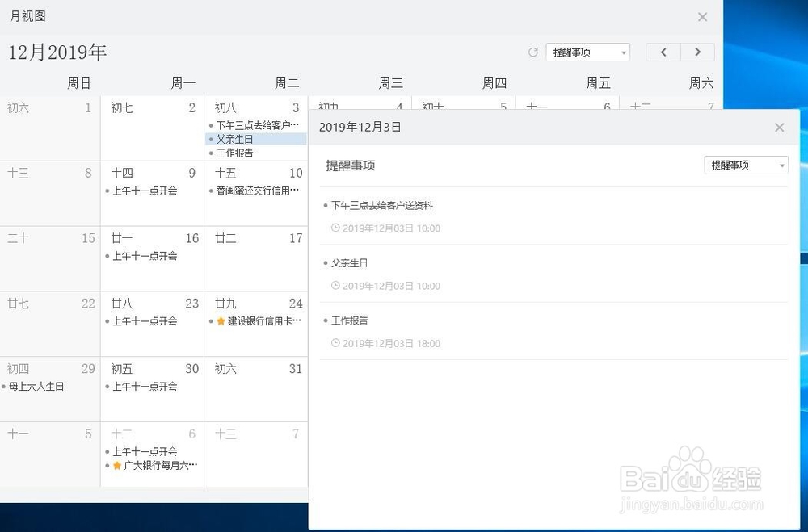Click the clock icon under 父亲生日 in the detail panel
Screen dimensions: 808x532
[x=335, y=285]
